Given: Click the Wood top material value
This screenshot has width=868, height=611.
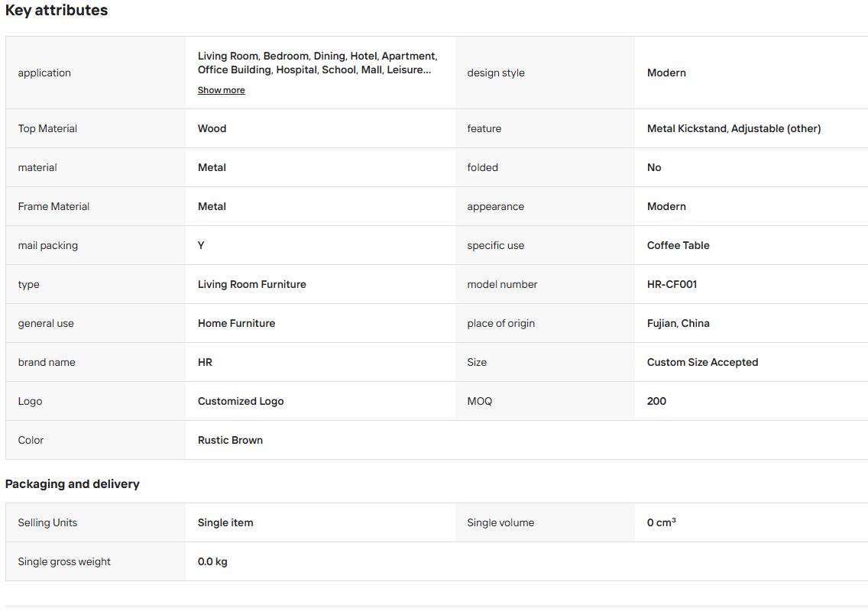Looking at the screenshot, I should (212, 128).
